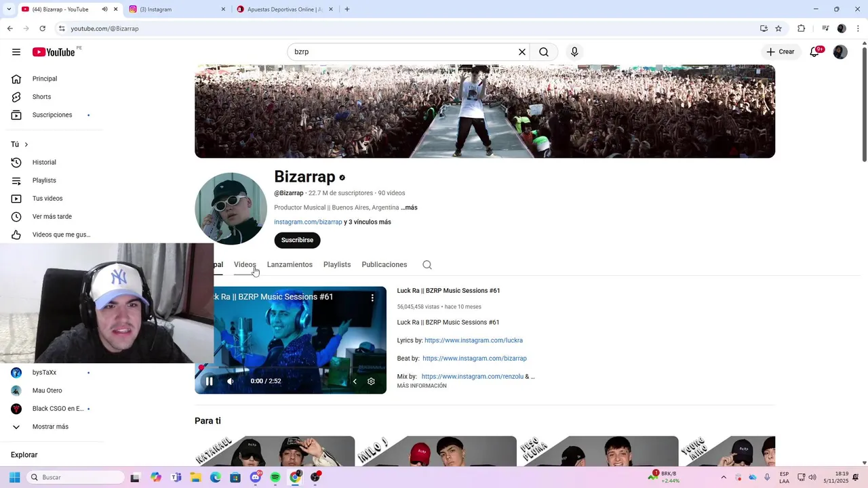This screenshot has height=488, width=868.
Task: Open Chrome media controls icon
Action: pos(825,28)
